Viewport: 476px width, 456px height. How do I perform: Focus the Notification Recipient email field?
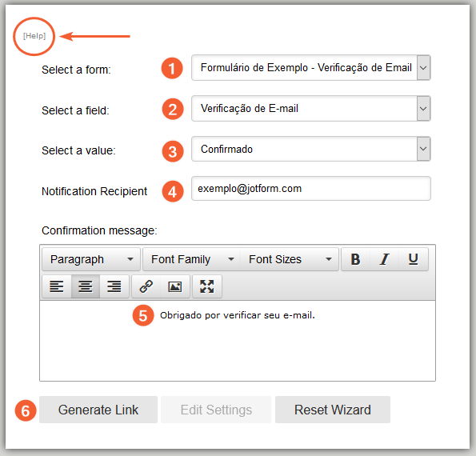pyautogui.click(x=311, y=189)
